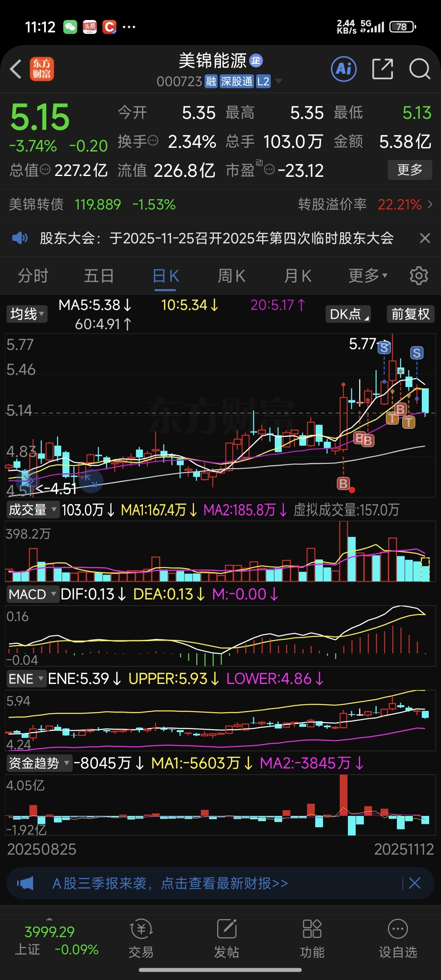Tap the 更多 quote details button

pos(410,169)
